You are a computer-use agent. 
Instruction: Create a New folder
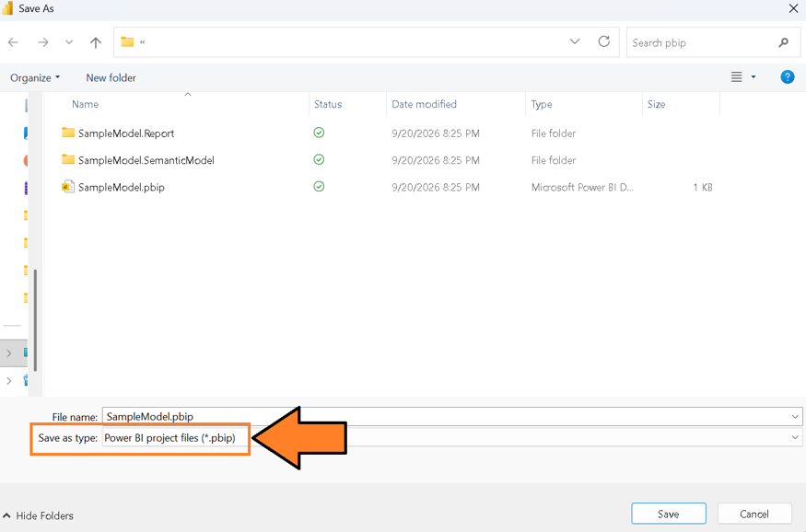[x=111, y=78]
